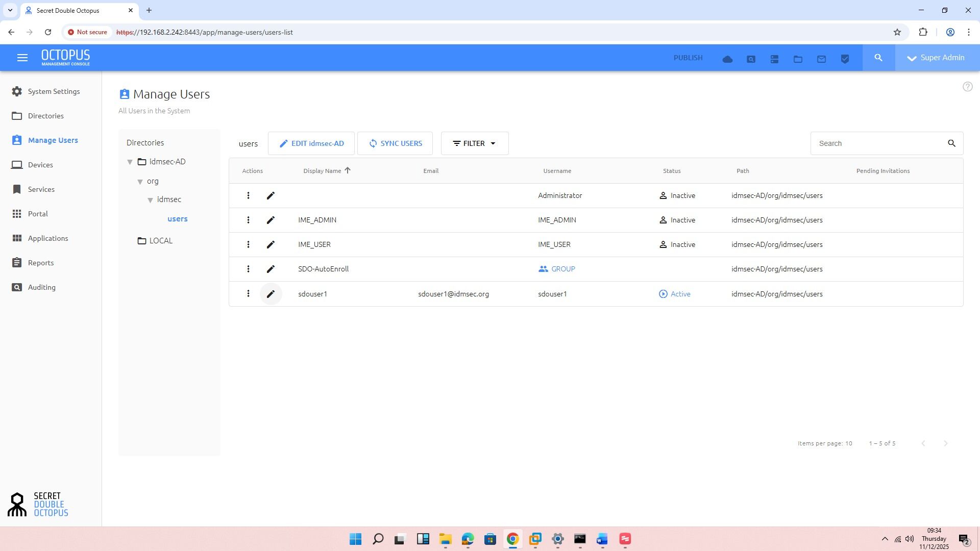Image resolution: width=980 pixels, height=551 pixels.
Task: Open the FILTER dropdown
Action: [x=474, y=143]
